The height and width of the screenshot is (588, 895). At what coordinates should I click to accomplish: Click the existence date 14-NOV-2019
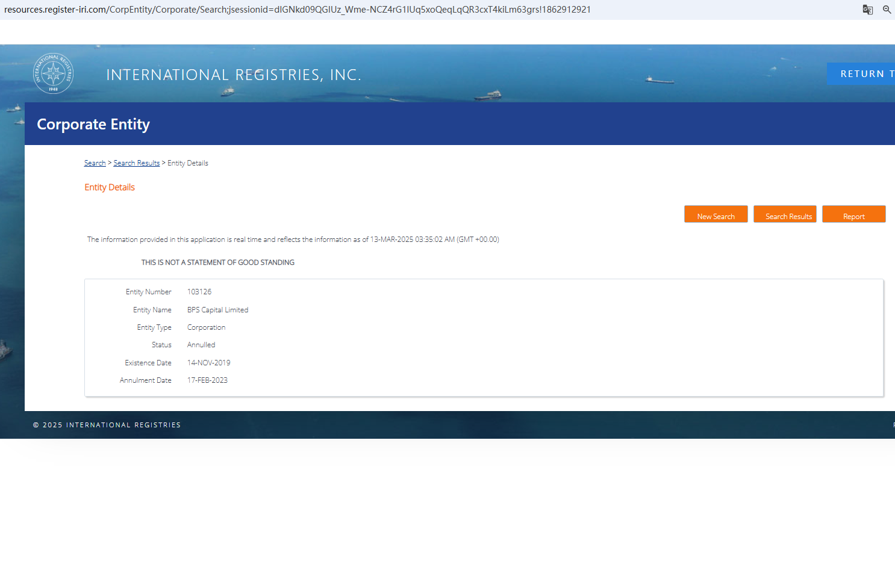coord(208,363)
